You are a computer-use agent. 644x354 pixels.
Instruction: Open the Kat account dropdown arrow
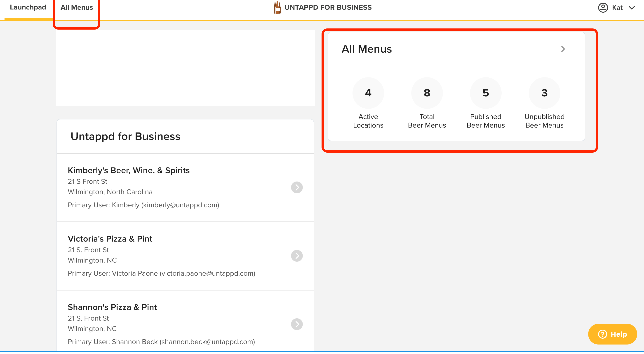tap(632, 8)
